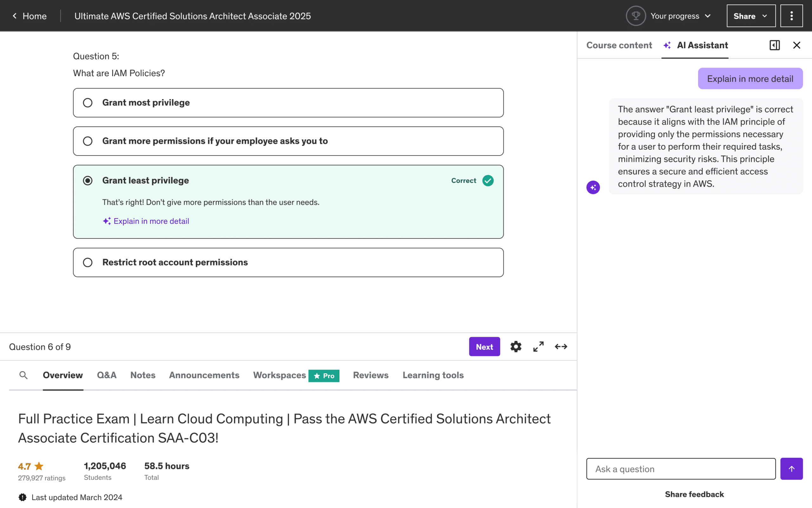This screenshot has width=812, height=508.
Task: Click the orange rating star icon
Action: click(x=39, y=466)
